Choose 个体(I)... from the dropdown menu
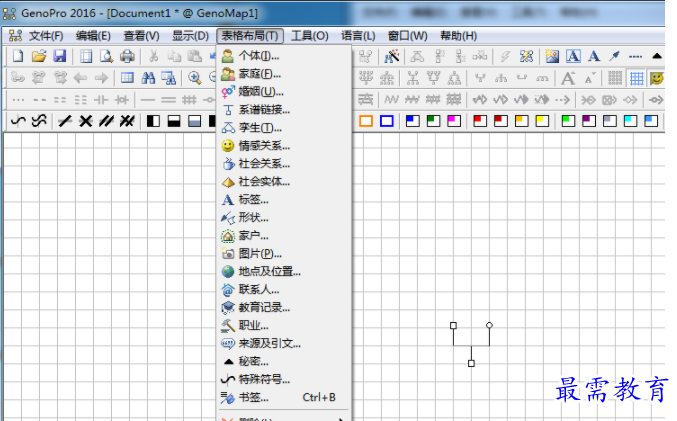The height and width of the screenshot is (421, 677). (284, 56)
